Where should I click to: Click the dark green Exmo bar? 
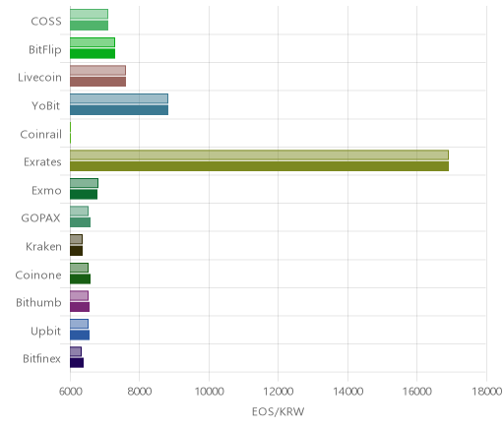tap(84, 195)
